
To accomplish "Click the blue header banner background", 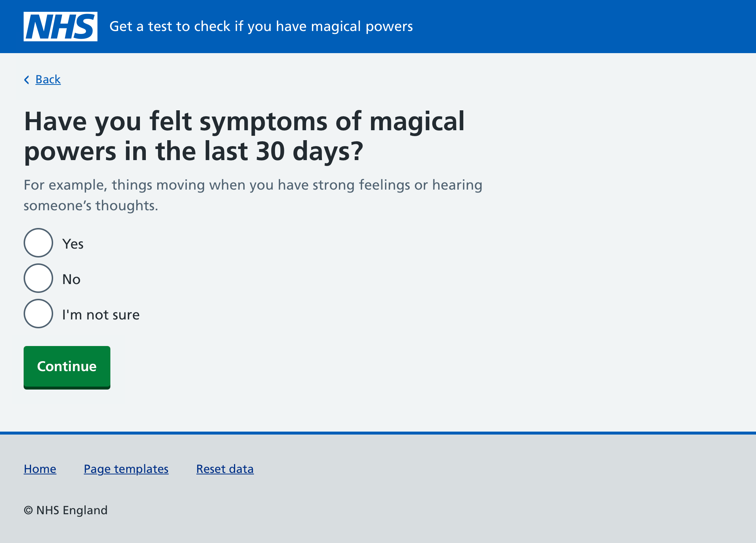I will point(591,27).
